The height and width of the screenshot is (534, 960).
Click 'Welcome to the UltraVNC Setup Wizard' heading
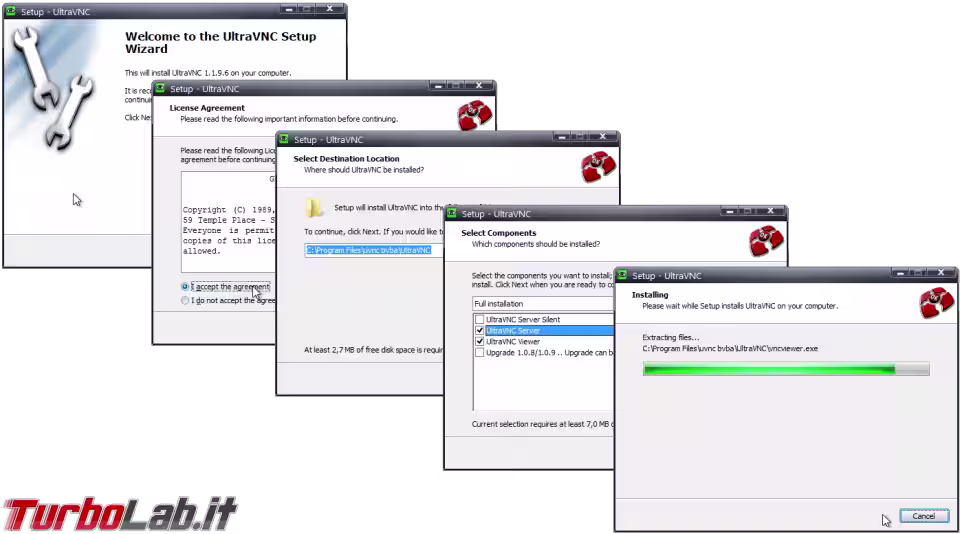point(220,42)
